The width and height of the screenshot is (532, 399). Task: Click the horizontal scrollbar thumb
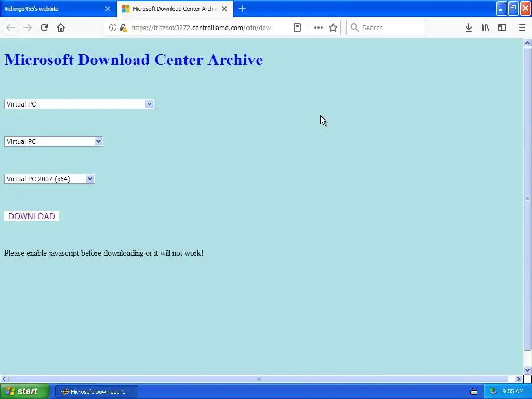(259, 379)
